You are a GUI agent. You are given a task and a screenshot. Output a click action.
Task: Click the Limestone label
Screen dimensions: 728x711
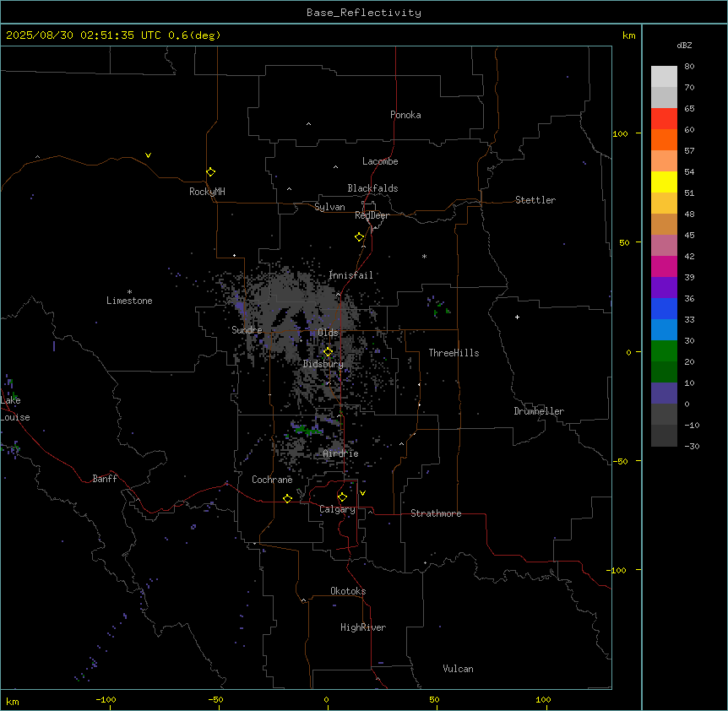point(129,301)
